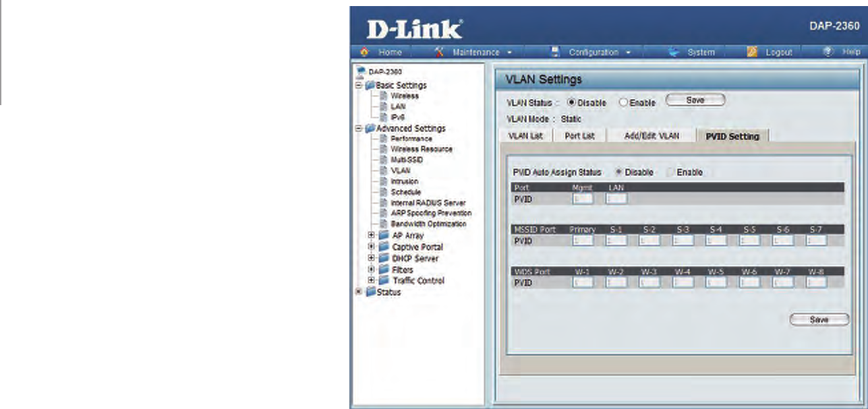This screenshot has width=868, height=409.
Task: Switch to the Add/Edit VLAN tab
Action: pyautogui.click(x=652, y=135)
